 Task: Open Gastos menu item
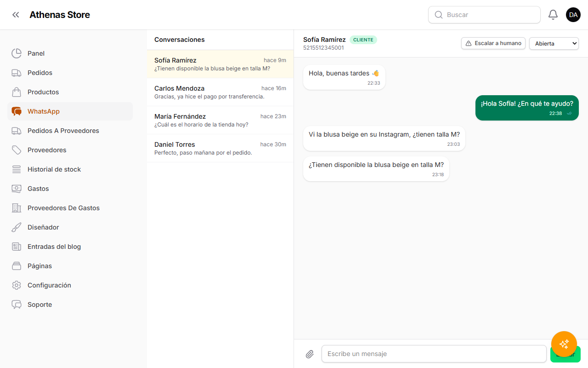pyautogui.click(x=70, y=189)
